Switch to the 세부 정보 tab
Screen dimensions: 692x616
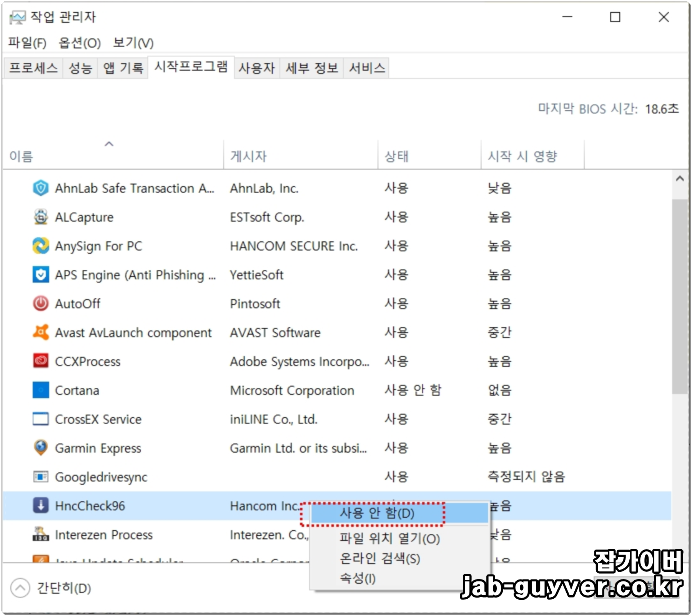(312, 68)
